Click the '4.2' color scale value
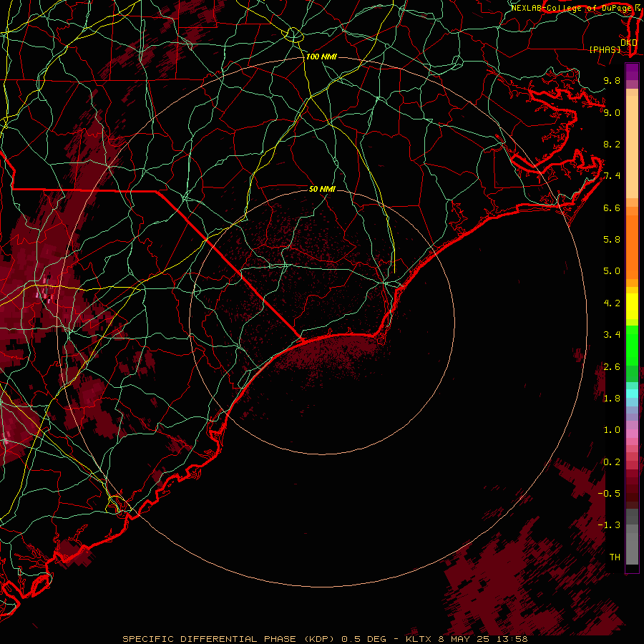The image size is (644, 644). [612, 303]
